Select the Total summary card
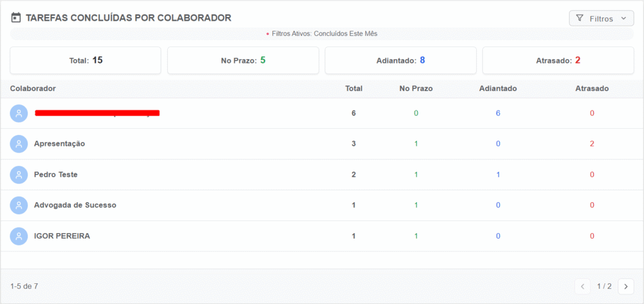The height and width of the screenshot is (304, 644). tap(86, 60)
